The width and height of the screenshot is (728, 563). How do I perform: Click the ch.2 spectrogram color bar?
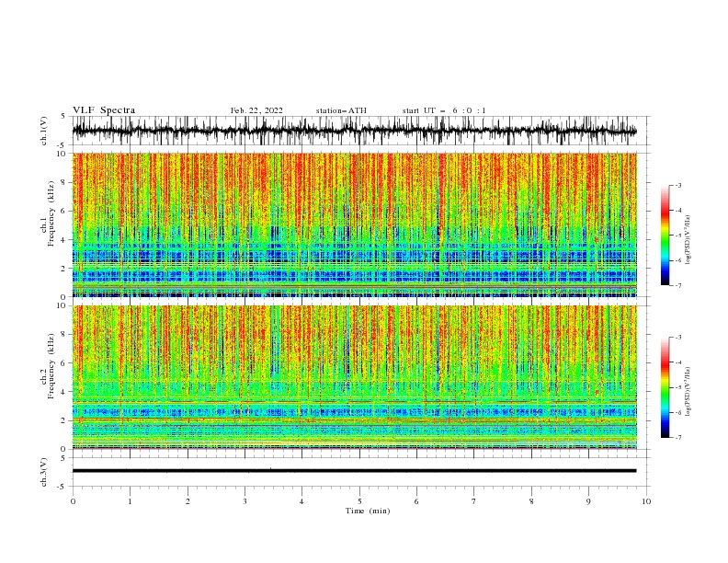click(x=665, y=387)
